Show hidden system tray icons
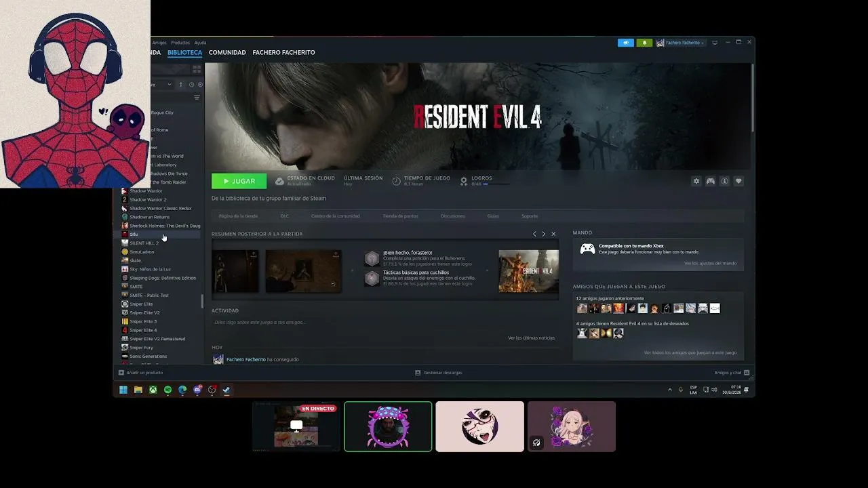 coord(670,390)
